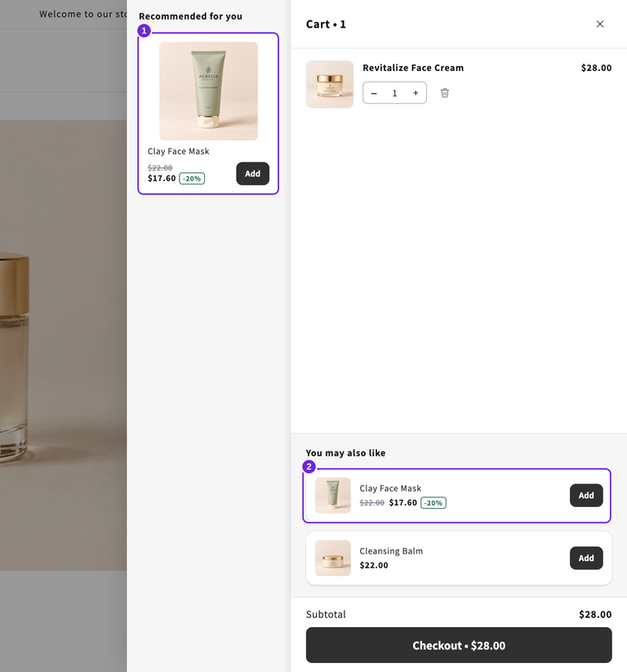Open the large Clay Face Mask product image
Image resolution: width=627 pixels, height=672 pixels.
(x=208, y=91)
